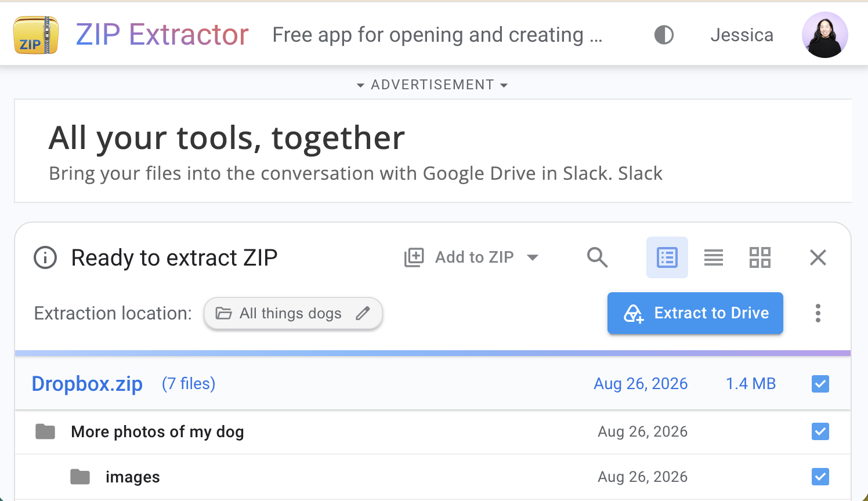This screenshot has width=868, height=501.
Task: Select the detailed list view icon
Action: tap(667, 257)
